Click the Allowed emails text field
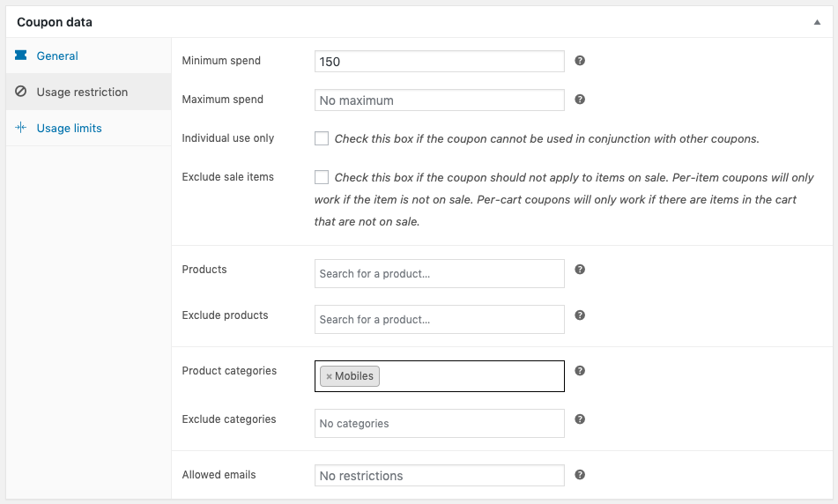This screenshot has width=838, height=504. [x=439, y=475]
